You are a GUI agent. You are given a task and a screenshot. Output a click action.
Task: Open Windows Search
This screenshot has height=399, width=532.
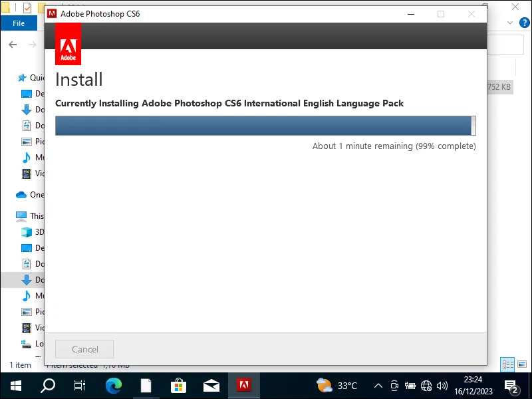pos(47,385)
